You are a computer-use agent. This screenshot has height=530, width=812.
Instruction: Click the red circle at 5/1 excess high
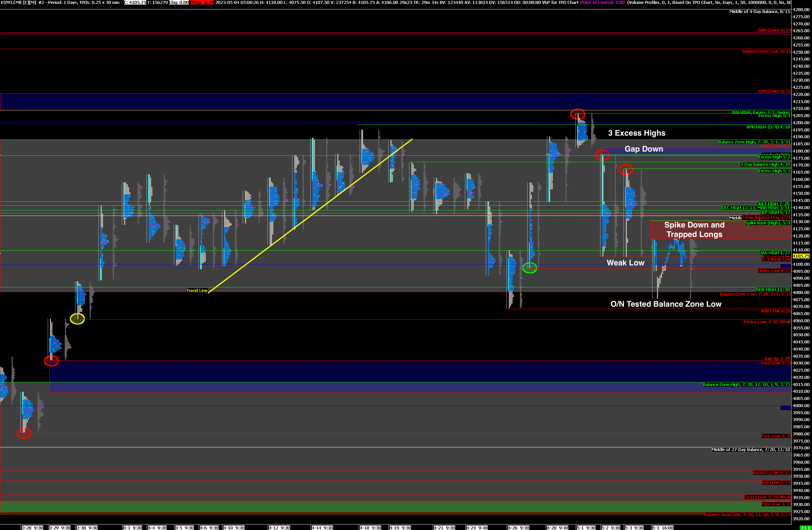(x=578, y=114)
